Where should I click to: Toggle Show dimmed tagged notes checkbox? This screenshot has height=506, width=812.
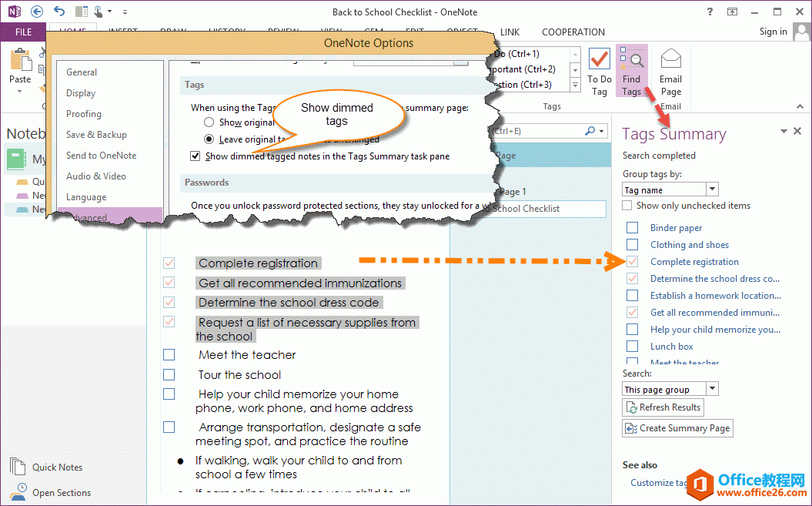(x=195, y=156)
